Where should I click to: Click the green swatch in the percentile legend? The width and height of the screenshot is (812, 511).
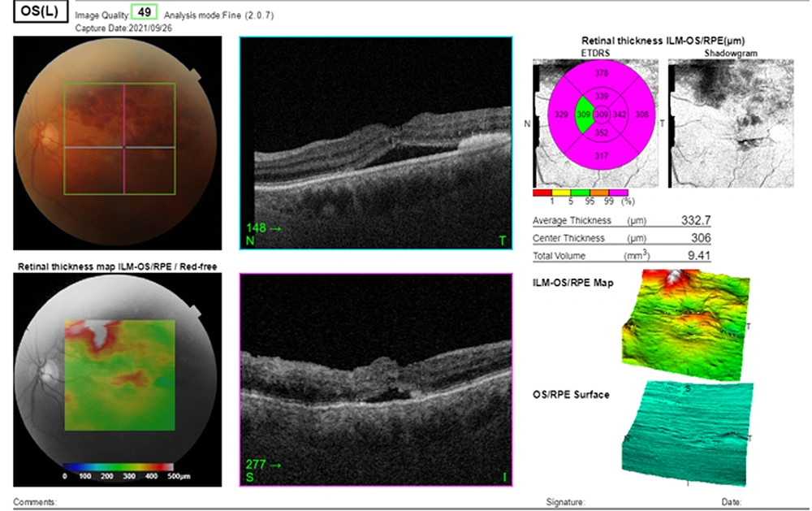(581, 193)
